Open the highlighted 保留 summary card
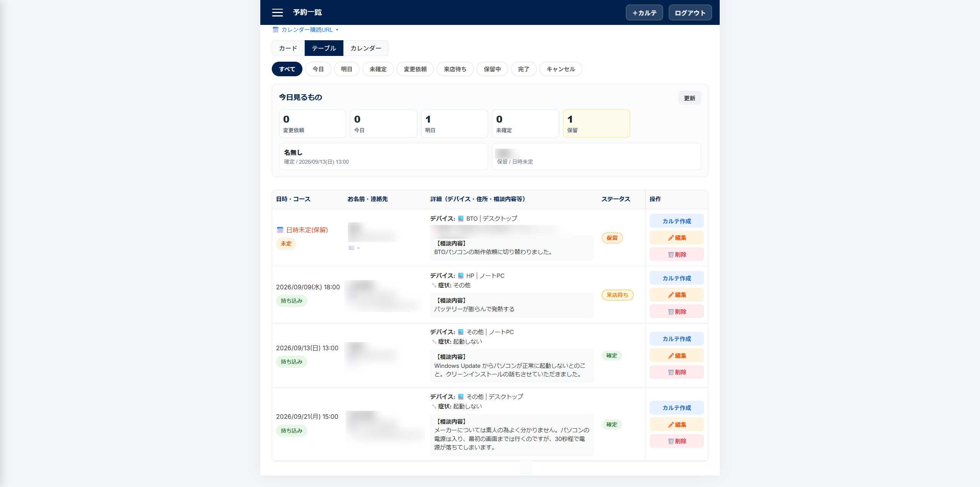 [596, 124]
